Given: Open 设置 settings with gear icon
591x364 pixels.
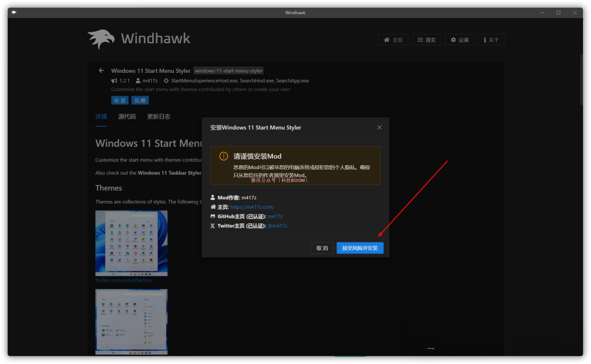Looking at the screenshot, I should coord(460,40).
